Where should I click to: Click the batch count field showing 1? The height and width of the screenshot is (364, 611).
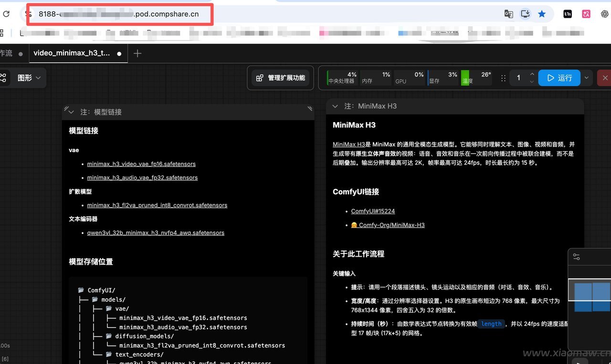(519, 78)
